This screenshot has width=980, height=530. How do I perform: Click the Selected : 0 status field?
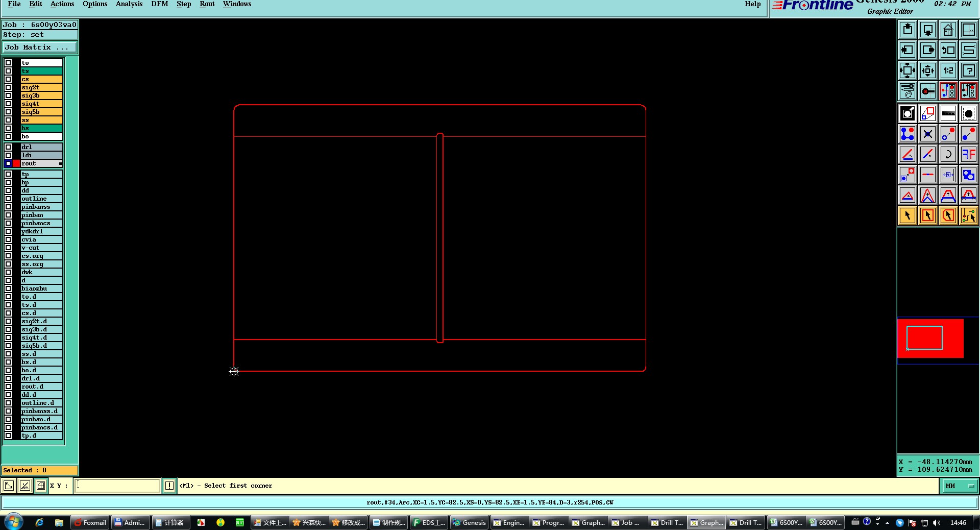click(40, 470)
